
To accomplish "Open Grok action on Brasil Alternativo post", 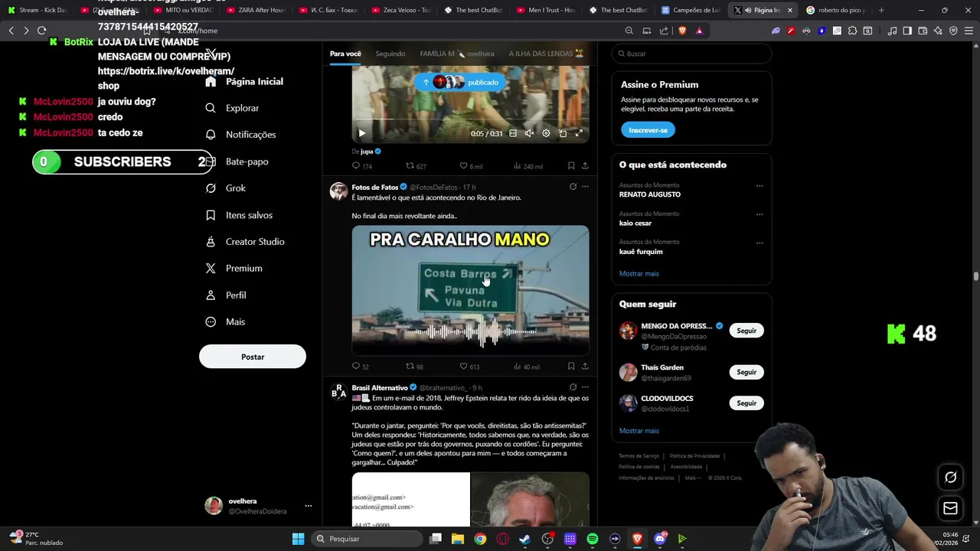I will 573,387.
